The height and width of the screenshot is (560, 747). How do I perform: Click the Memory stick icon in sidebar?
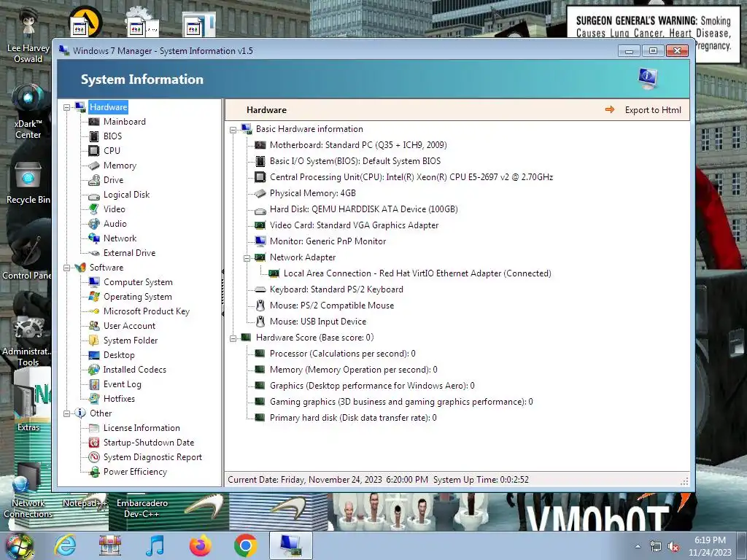pyautogui.click(x=94, y=166)
